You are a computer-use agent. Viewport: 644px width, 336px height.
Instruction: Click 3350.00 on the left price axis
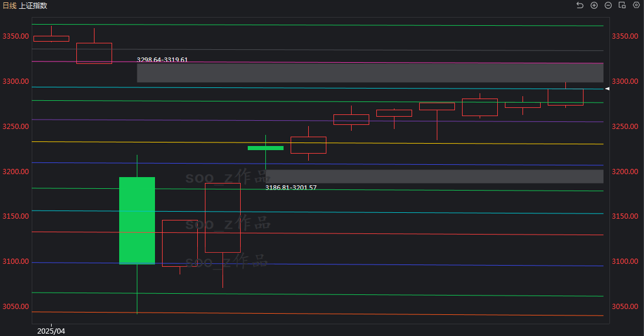point(16,36)
